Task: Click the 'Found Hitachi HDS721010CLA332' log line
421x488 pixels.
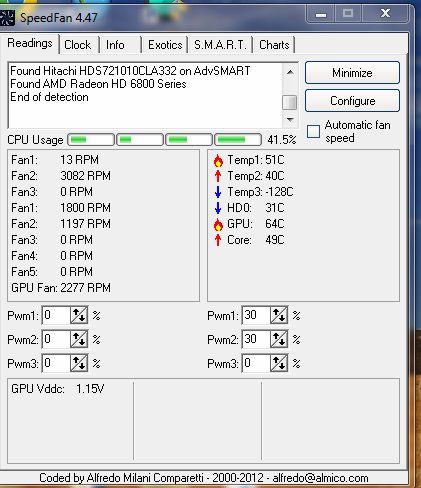Action: pos(130,71)
